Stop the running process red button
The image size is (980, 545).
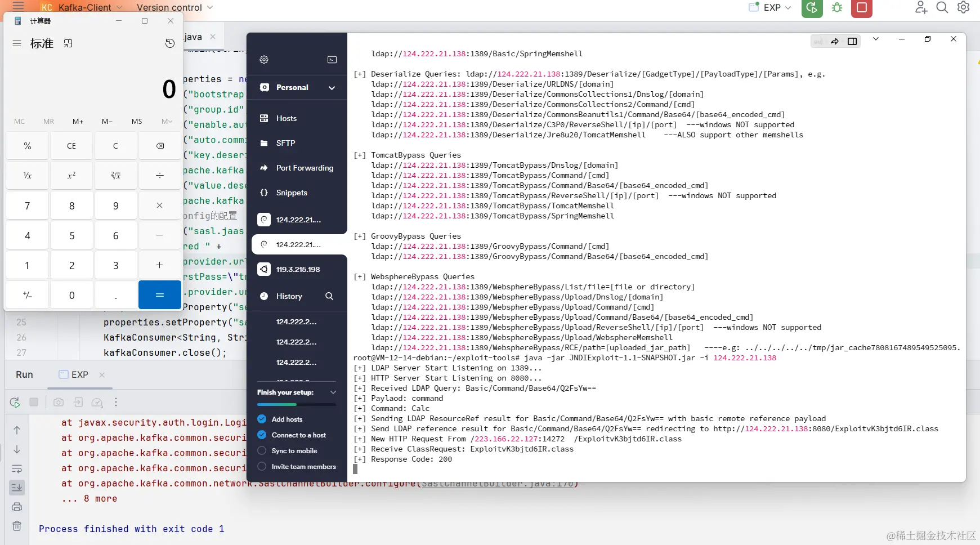coord(861,8)
